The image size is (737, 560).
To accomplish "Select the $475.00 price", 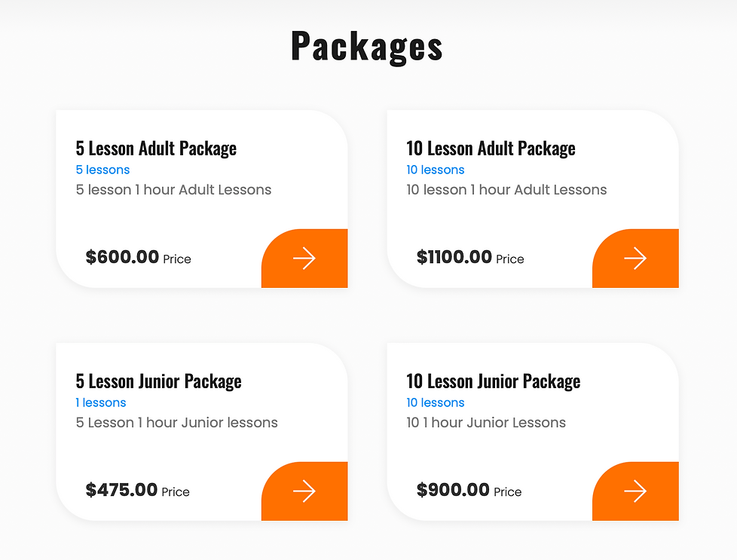I will click(122, 490).
